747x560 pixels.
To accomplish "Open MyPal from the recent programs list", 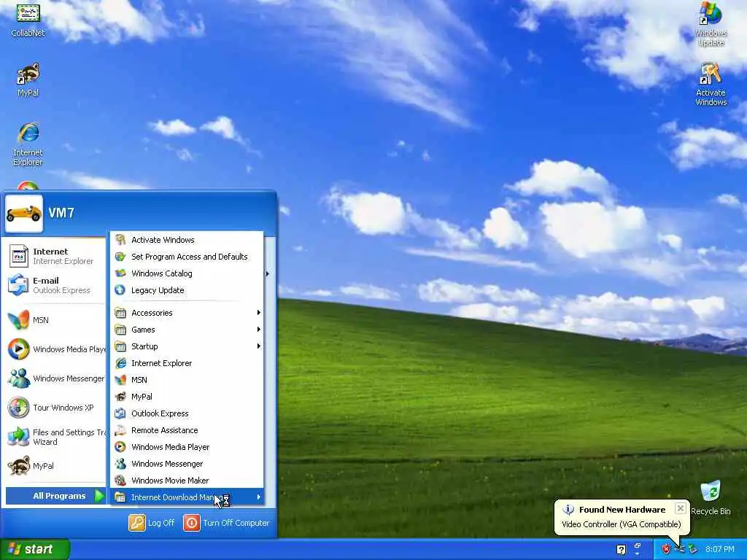I will point(55,466).
